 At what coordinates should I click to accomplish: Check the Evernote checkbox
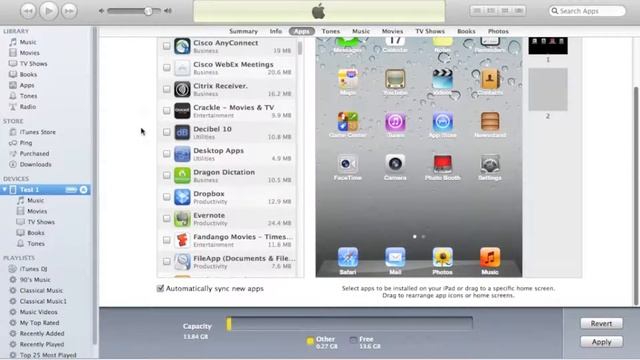coord(167,218)
